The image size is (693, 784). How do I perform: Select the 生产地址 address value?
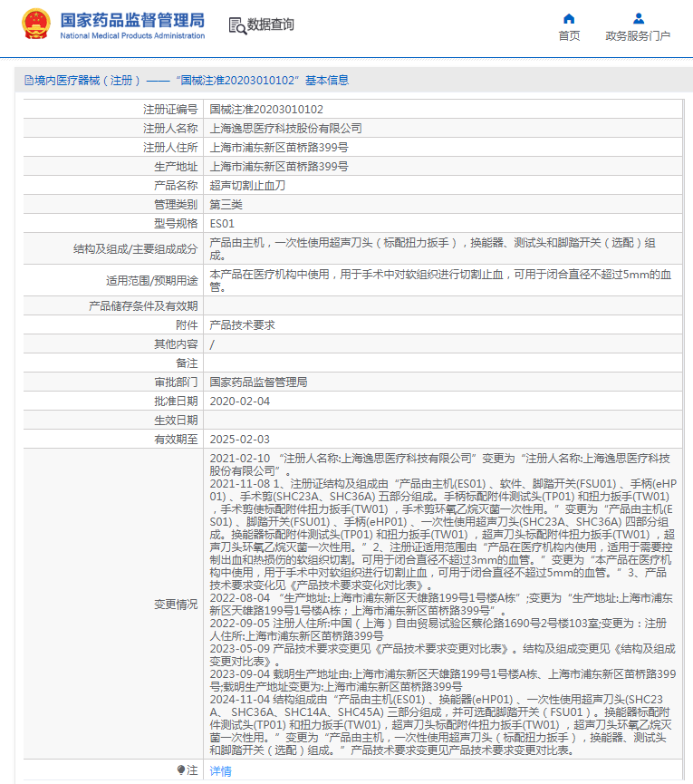[x=279, y=167]
